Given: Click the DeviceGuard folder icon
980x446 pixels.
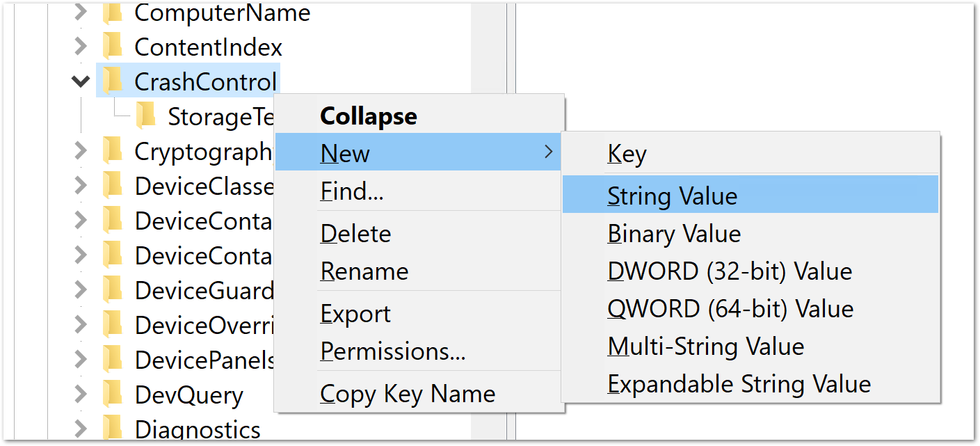Looking at the screenshot, I should click(113, 290).
